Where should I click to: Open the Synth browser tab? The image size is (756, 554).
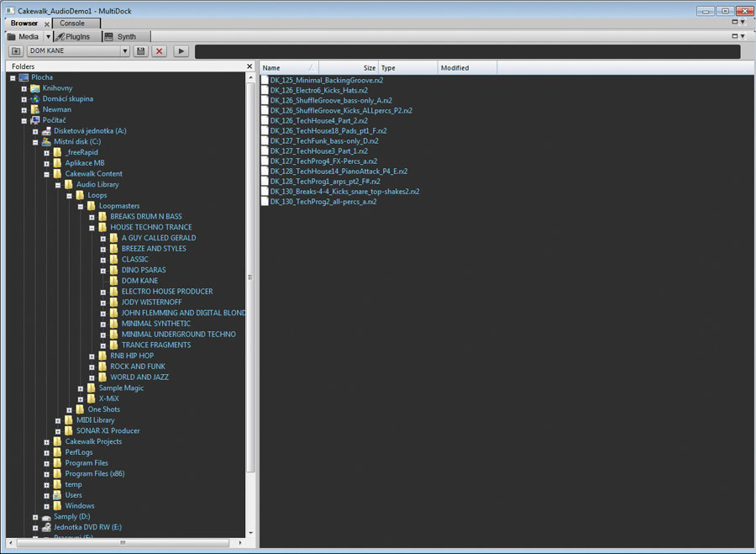(126, 37)
